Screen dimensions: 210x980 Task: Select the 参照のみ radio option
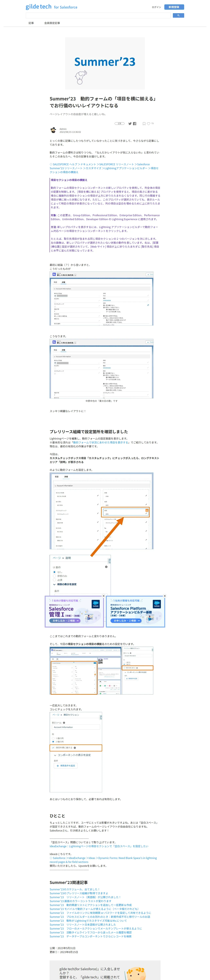point(54,576)
